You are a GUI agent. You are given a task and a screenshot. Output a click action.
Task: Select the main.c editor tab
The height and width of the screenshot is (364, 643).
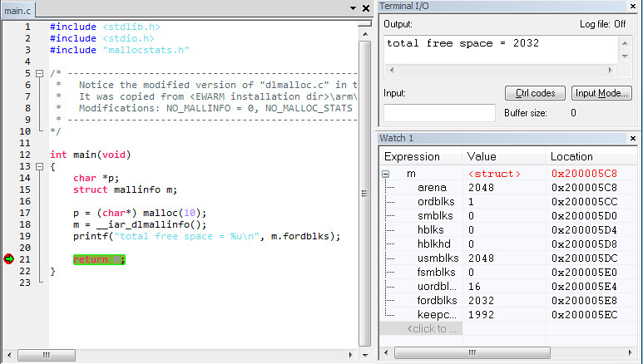click(x=17, y=11)
